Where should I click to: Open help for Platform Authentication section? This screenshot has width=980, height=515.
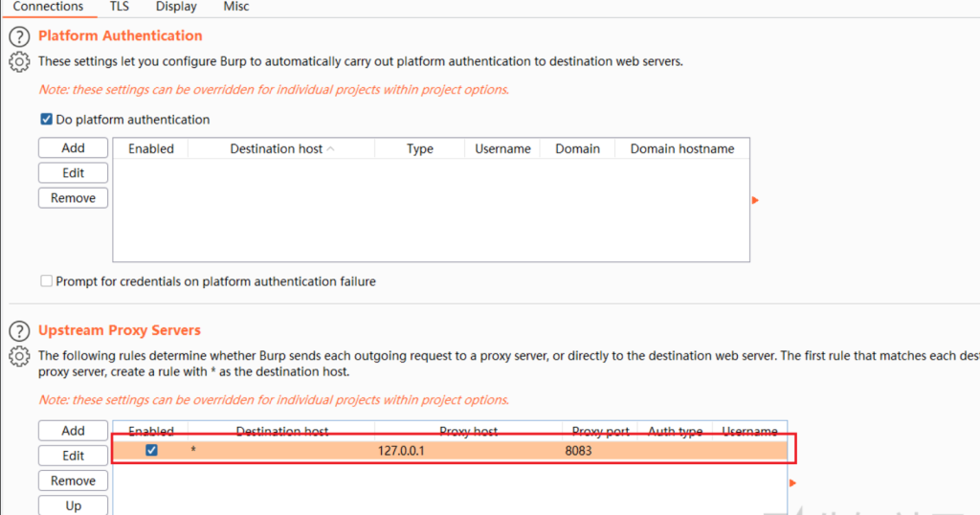(x=18, y=36)
